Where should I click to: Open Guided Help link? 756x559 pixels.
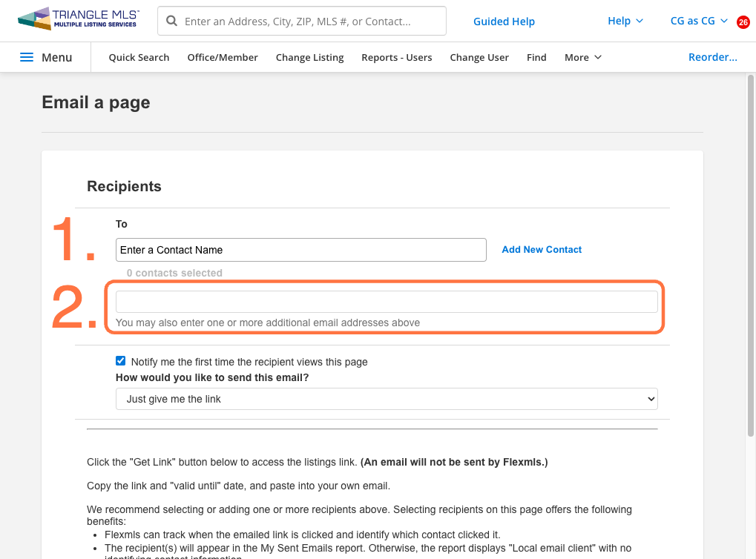coord(504,21)
